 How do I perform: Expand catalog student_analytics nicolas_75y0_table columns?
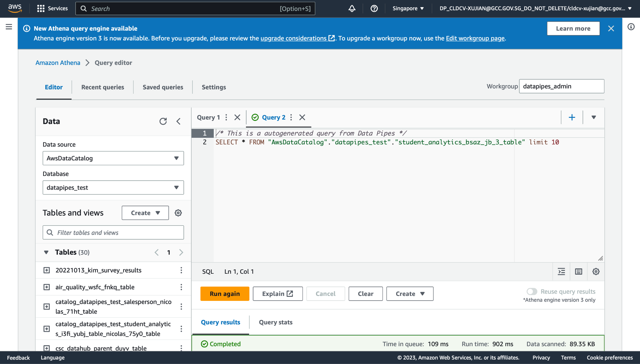(x=47, y=329)
